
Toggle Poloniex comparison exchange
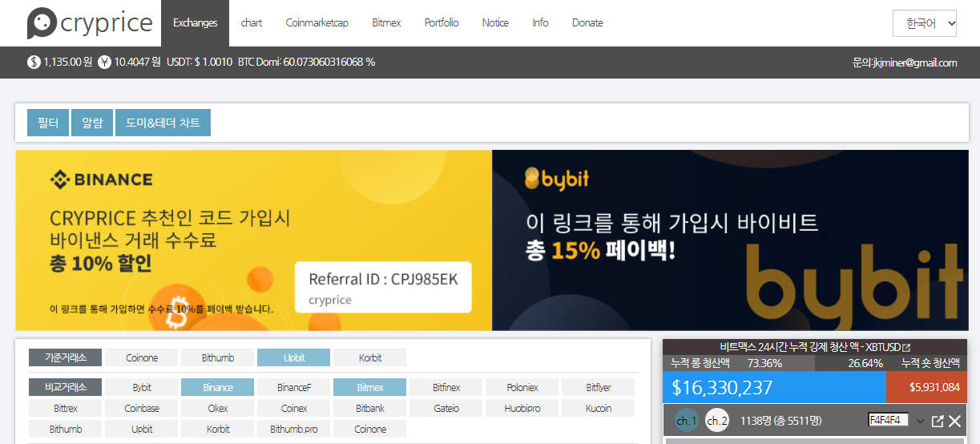coord(522,387)
